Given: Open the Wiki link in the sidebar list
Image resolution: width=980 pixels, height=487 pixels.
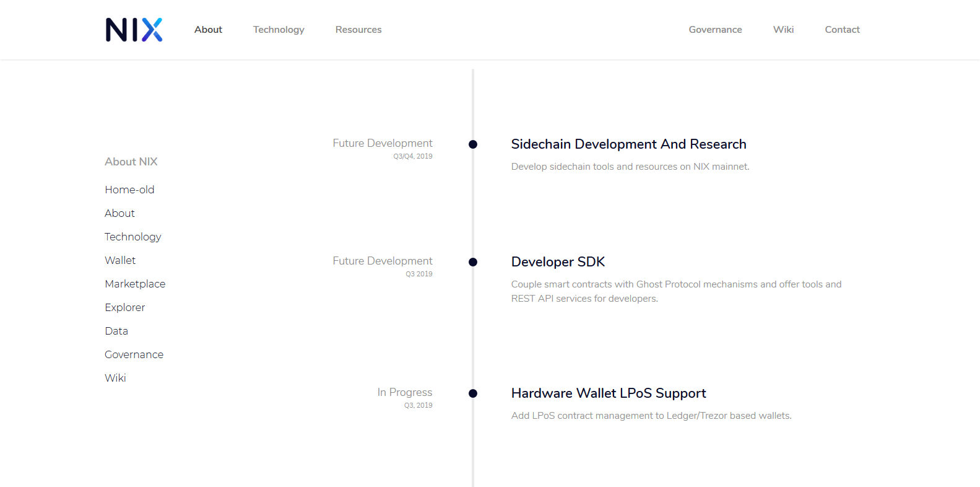Looking at the screenshot, I should pos(115,378).
